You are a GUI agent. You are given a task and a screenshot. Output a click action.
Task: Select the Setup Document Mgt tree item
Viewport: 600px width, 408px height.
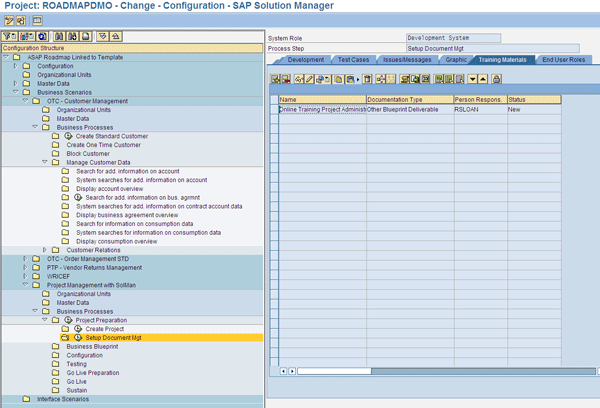113,338
